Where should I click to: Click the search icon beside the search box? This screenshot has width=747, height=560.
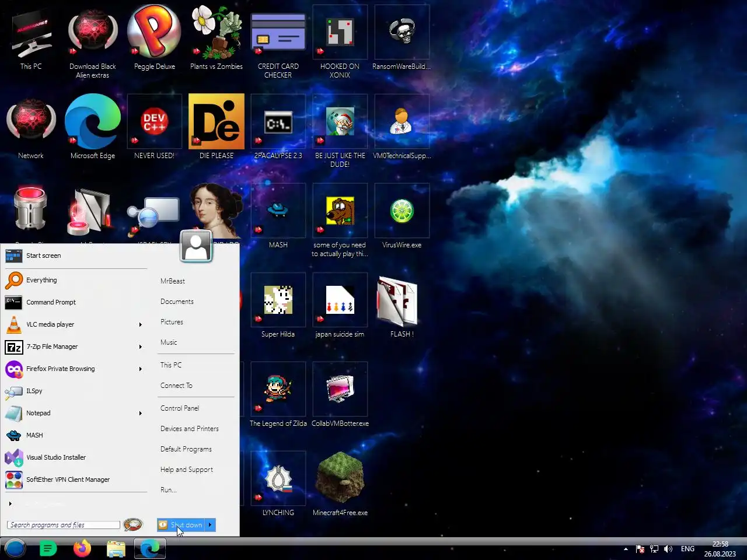[133, 524]
